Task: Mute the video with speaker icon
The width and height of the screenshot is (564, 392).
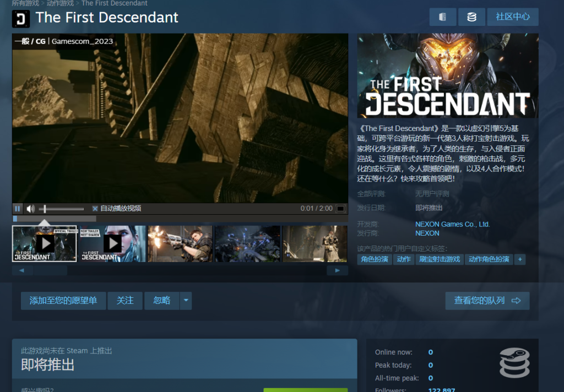Action: tap(31, 209)
